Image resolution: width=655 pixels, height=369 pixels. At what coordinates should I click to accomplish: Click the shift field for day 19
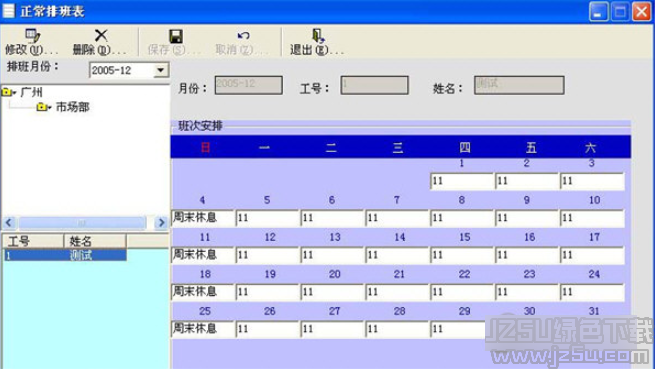tap(267, 292)
